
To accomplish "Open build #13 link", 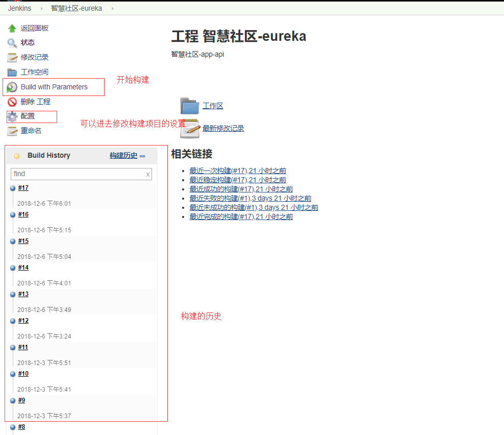I will click(23, 294).
